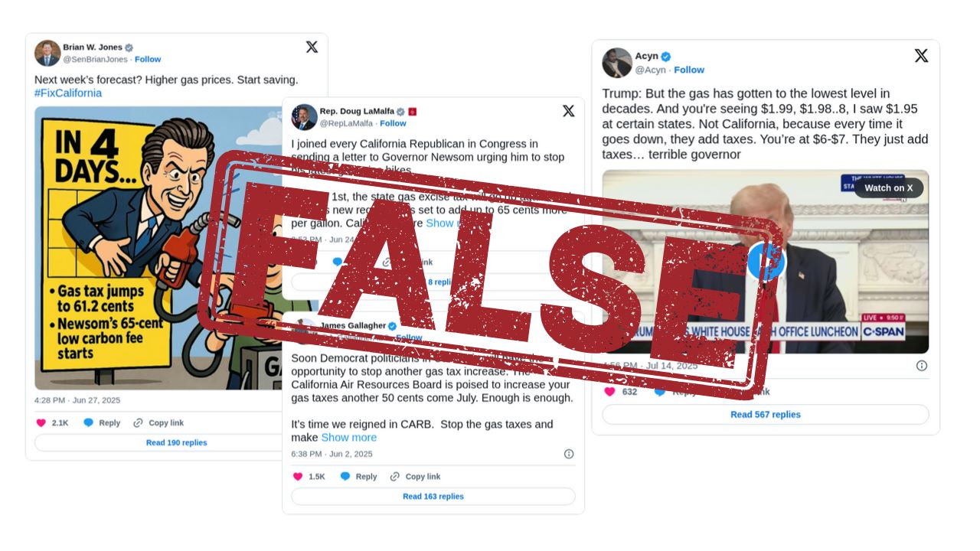Click X logo on Acyn tweet
This screenshot has height=551, width=980.
click(x=921, y=55)
